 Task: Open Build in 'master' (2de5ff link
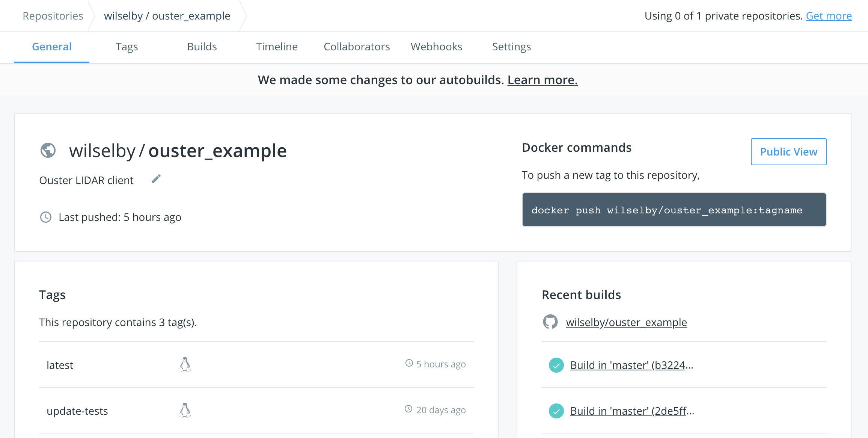tap(632, 411)
